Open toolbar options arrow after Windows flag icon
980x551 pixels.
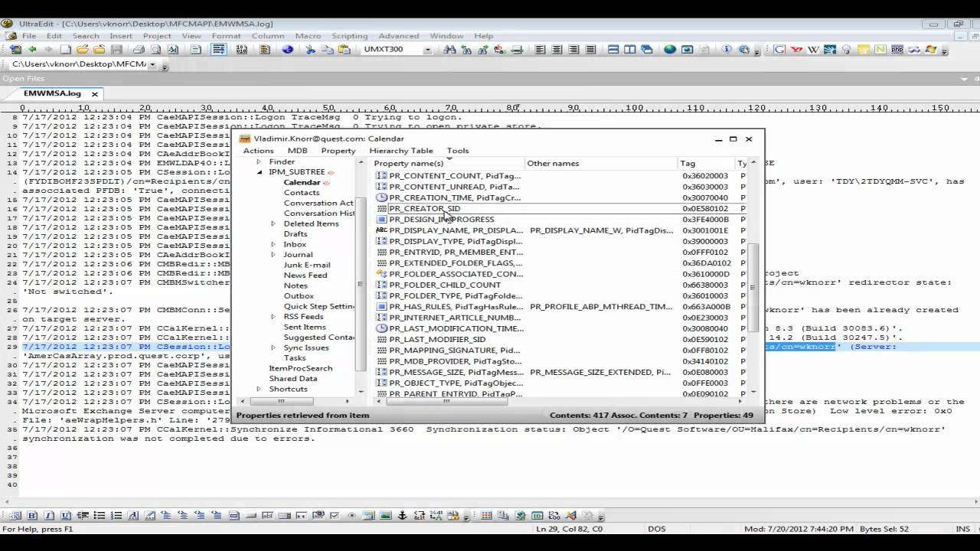(x=945, y=51)
